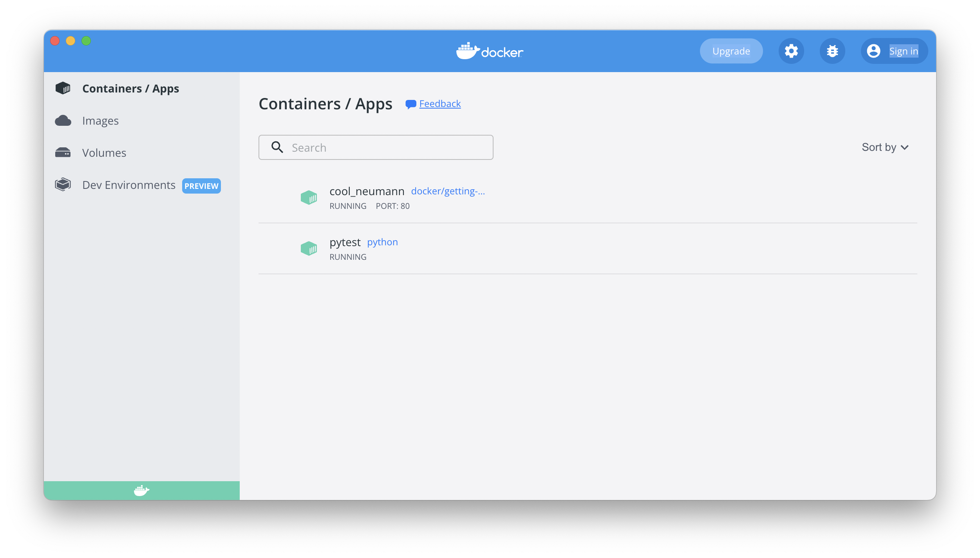980x558 pixels.
Task: Click the search magnifier icon
Action: tap(277, 147)
